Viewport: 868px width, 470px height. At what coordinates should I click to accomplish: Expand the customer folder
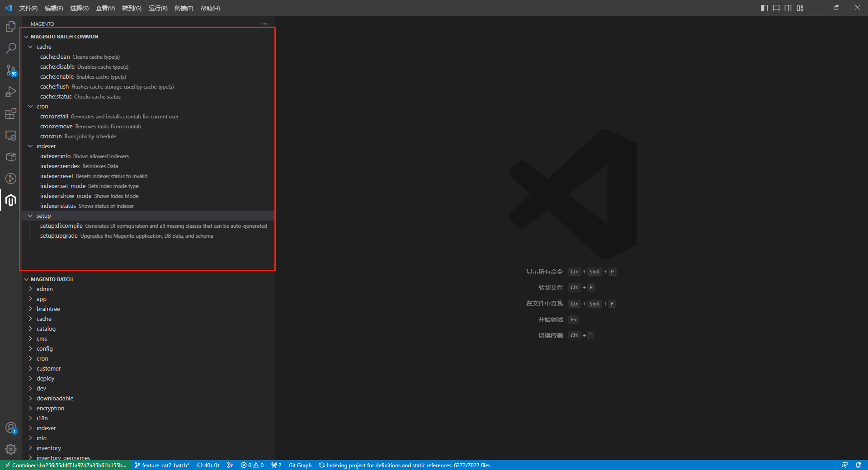click(148, 368)
